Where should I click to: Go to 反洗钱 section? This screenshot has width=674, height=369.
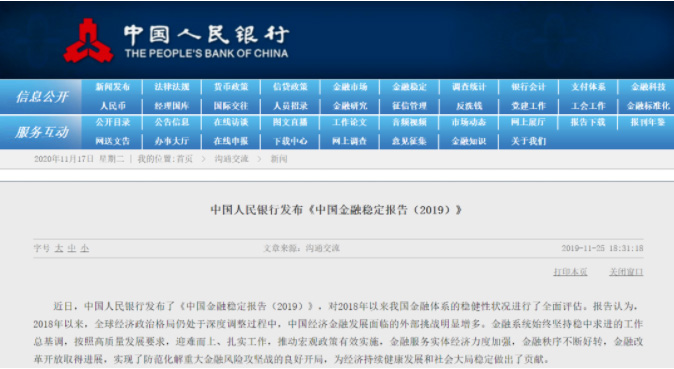point(469,106)
